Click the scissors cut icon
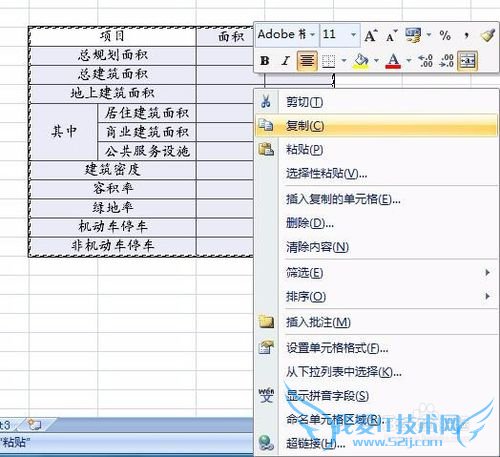Viewport: 500px width, 457px height. click(266, 101)
